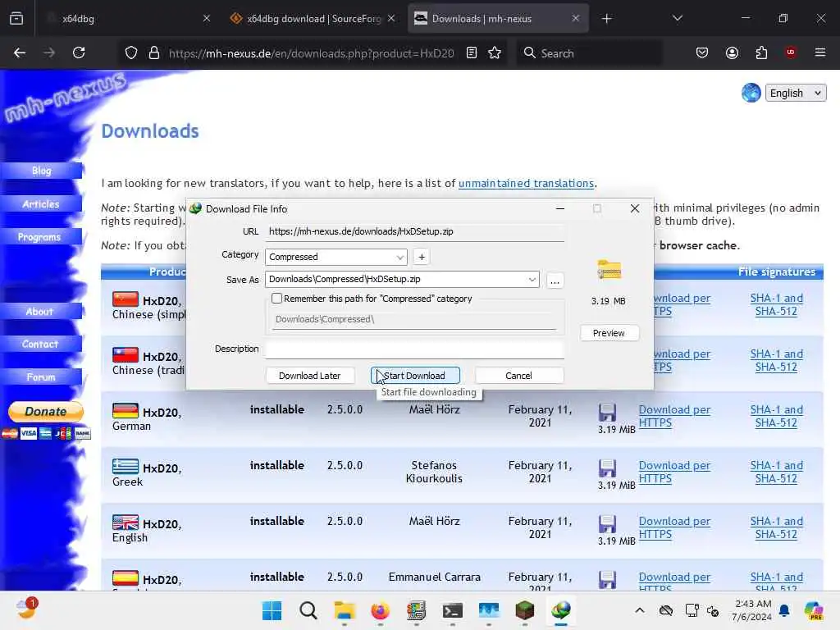Click the Description input field
Viewport: 840px width, 630px height.
[x=414, y=349]
